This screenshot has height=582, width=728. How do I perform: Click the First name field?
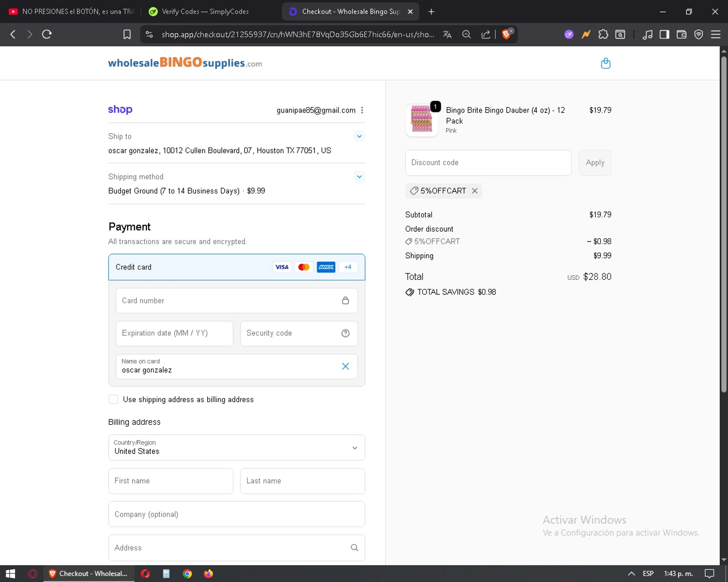point(171,481)
